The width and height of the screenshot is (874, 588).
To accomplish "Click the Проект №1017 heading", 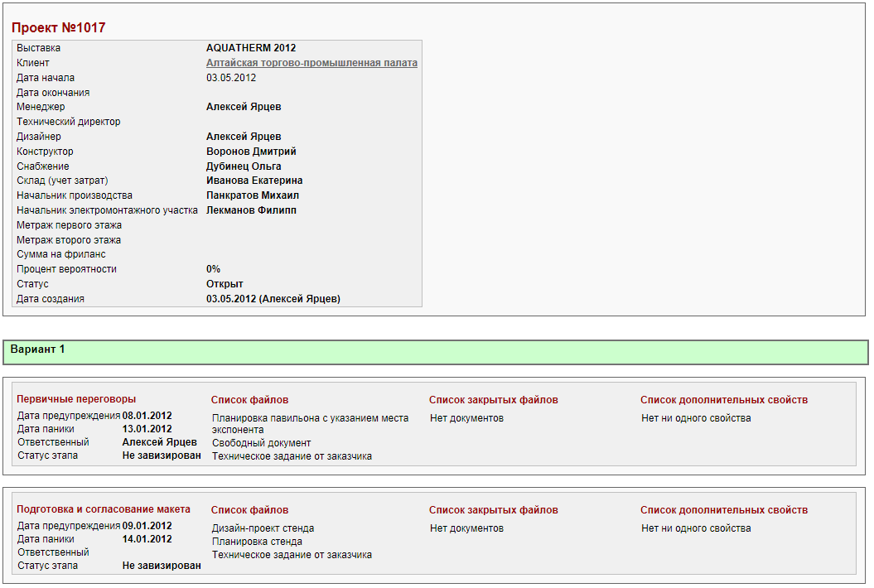I will point(59,28).
